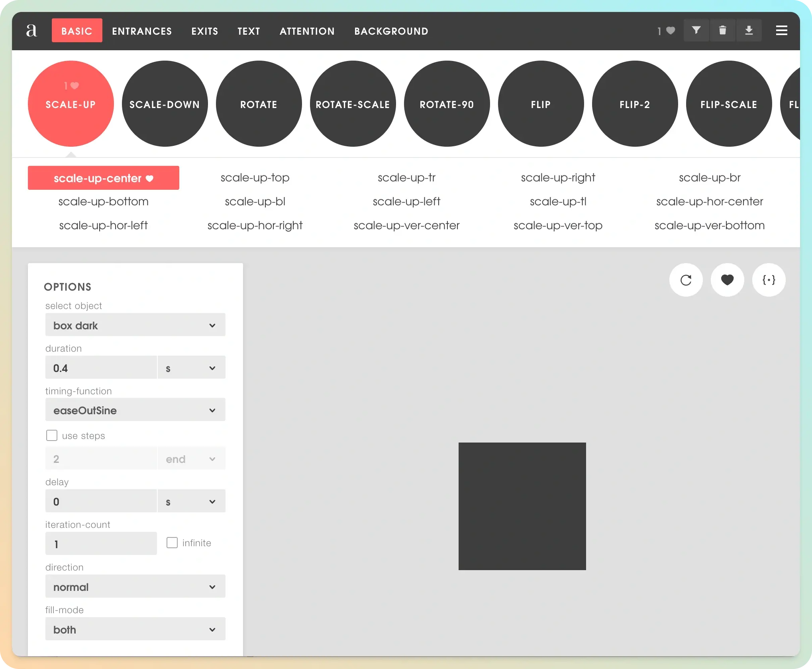
Task: Expand the timing-function easeOutSine dropdown
Action: (135, 410)
